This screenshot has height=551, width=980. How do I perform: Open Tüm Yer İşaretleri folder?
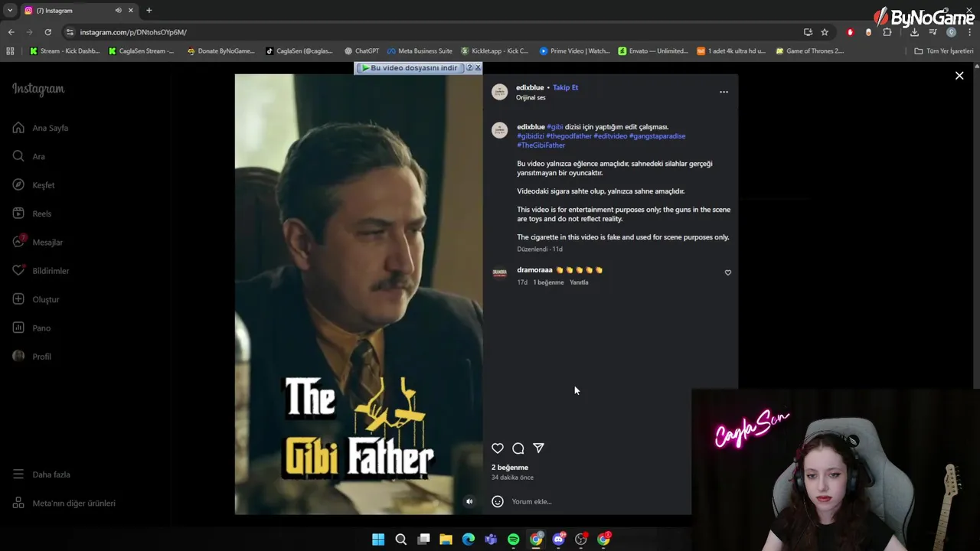(x=944, y=51)
